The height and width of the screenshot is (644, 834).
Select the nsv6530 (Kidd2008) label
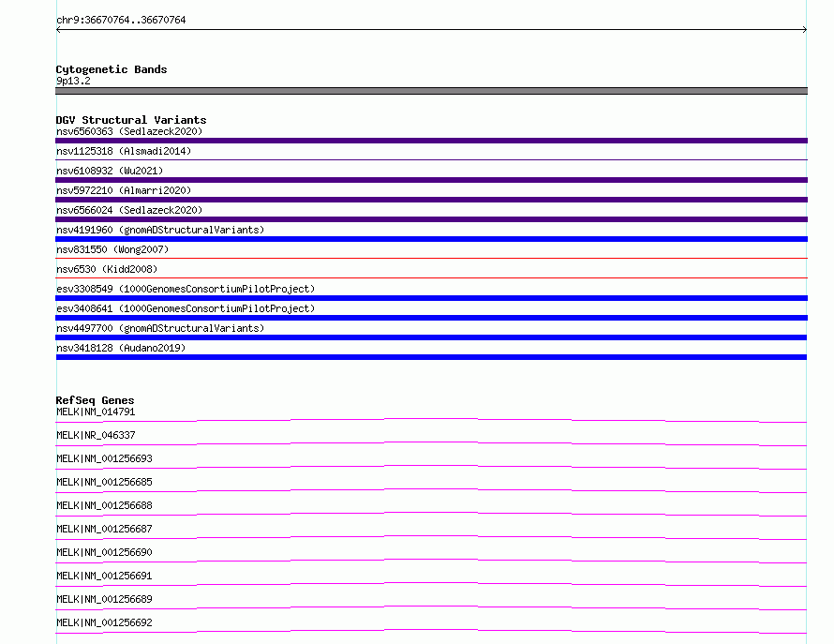[x=107, y=269]
